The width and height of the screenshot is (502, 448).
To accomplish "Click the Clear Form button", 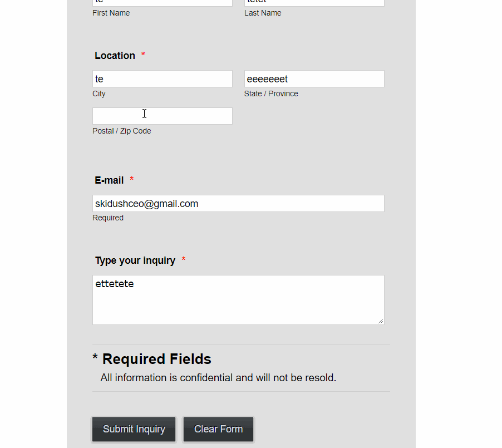I will click(x=218, y=429).
